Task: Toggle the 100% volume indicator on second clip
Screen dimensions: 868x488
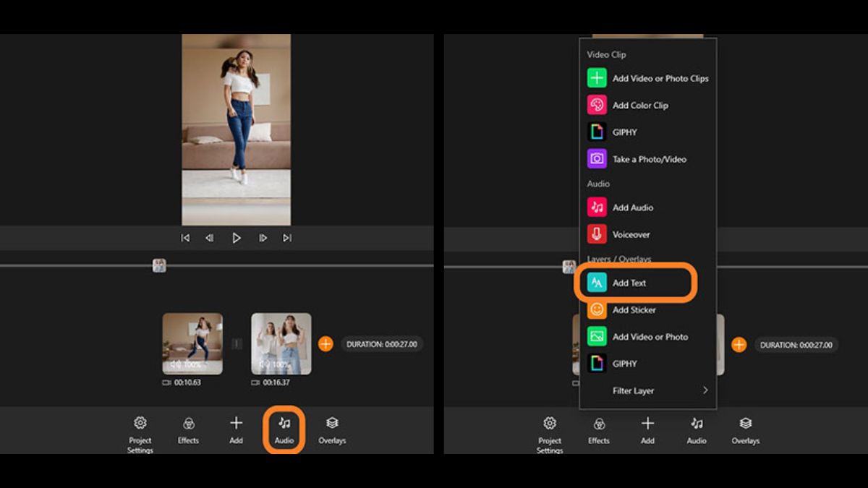Action: tap(272, 364)
